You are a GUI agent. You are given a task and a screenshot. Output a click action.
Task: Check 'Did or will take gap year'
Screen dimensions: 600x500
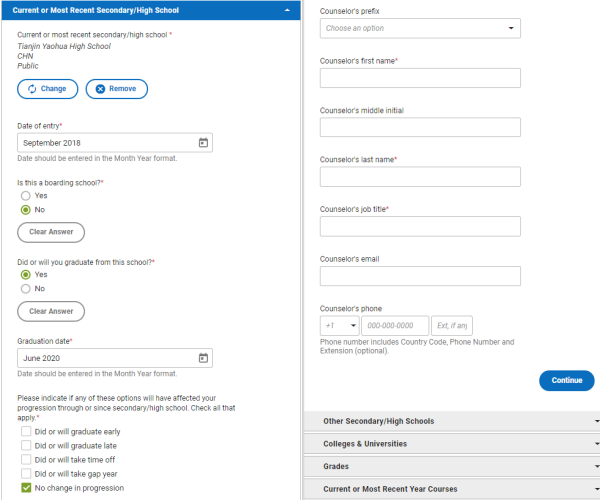[x=26, y=474]
